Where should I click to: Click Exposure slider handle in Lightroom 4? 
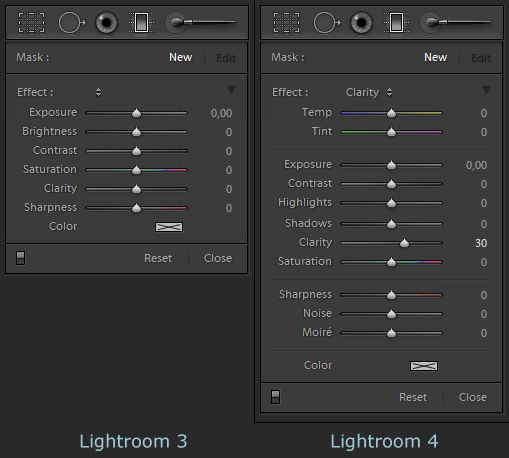point(391,165)
